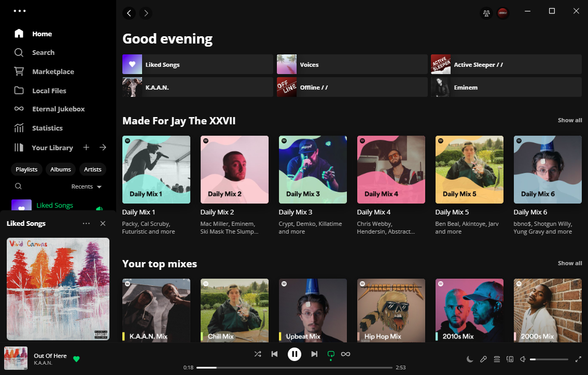This screenshot has height=375, width=588.
Task: Open the play queue
Action: (x=497, y=359)
